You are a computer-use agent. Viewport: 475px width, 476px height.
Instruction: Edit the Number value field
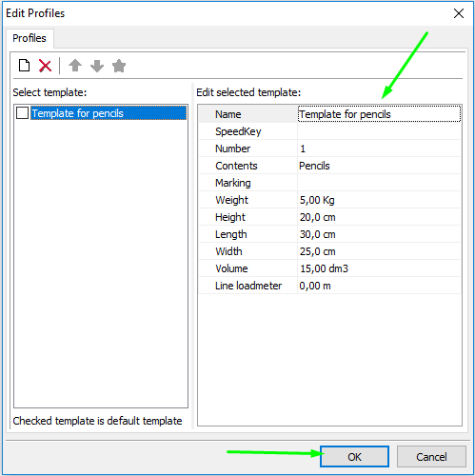click(x=379, y=149)
